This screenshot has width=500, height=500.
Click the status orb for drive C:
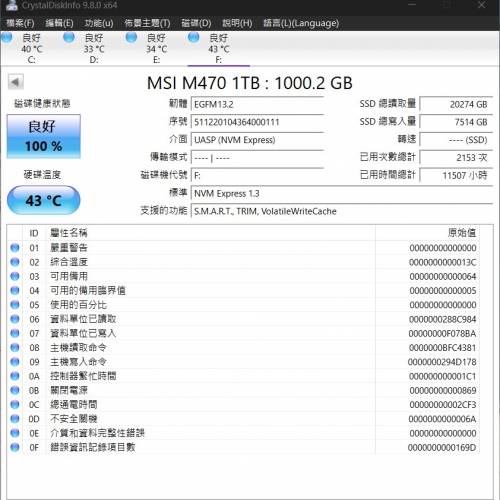[7, 37]
